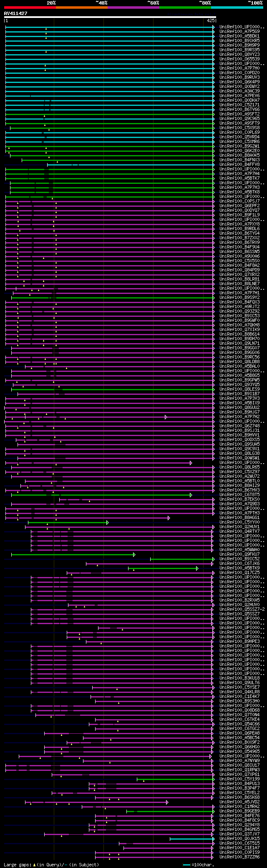The width and height of the screenshot is (267, 868).
Task: Click label UniRef100_A9SFT9
Action: [239, 123]
